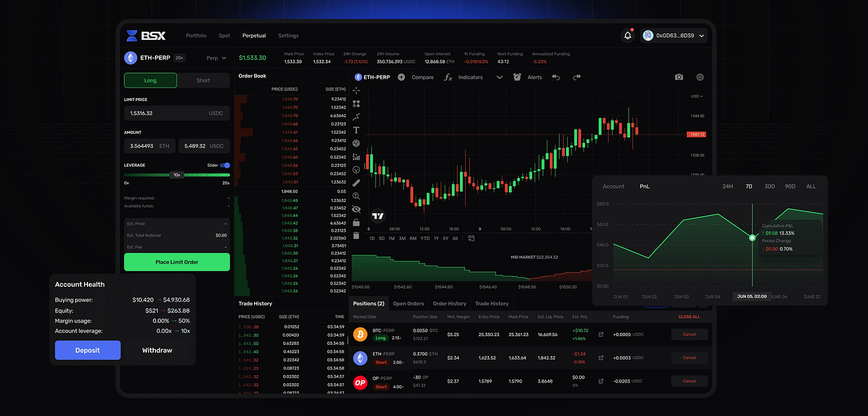Click the Deposit button
The width and height of the screenshot is (868, 416).
point(88,350)
